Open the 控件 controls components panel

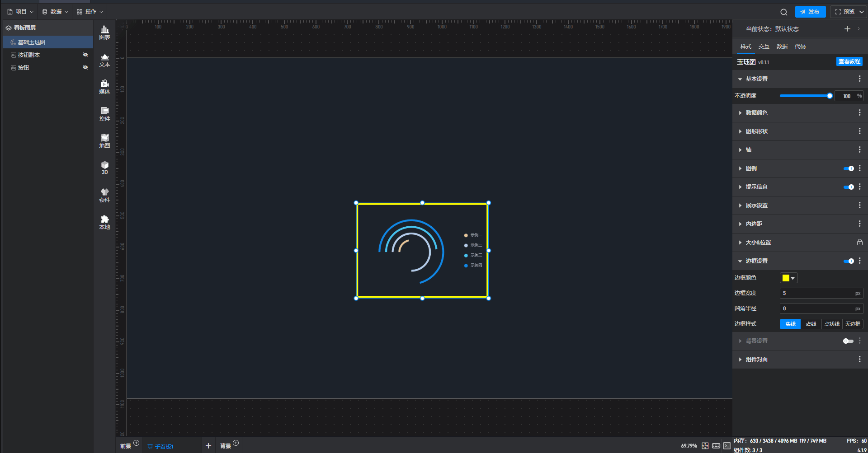tap(104, 114)
